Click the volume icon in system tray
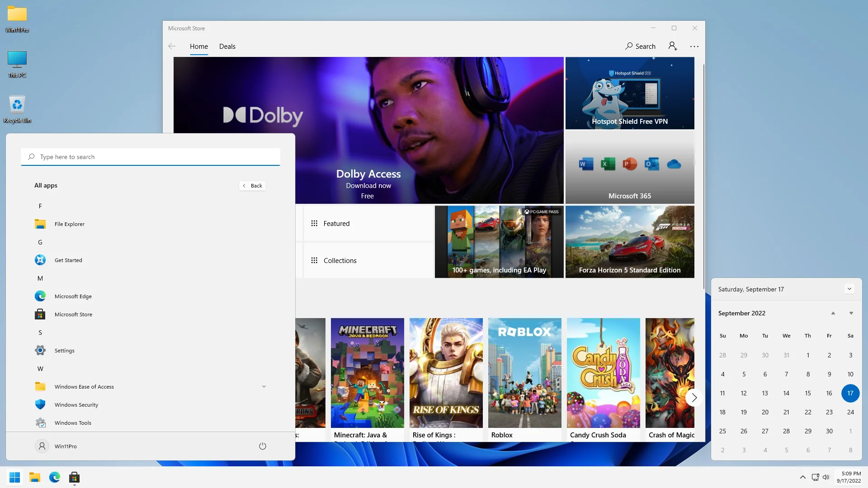 tap(826, 477)
